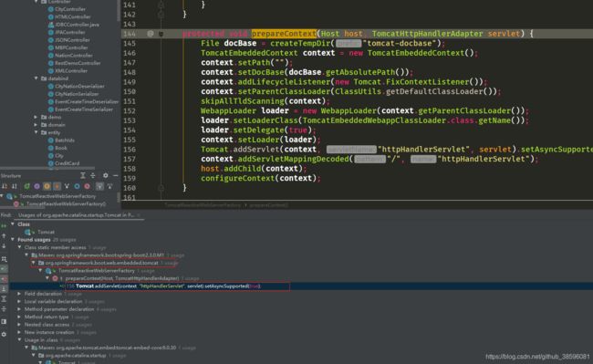The width and height of the screenshot is (593, 364).
Task: Collapse TomcatReactiveWebServerFactory node in Structure
Action: click(2, 196)
